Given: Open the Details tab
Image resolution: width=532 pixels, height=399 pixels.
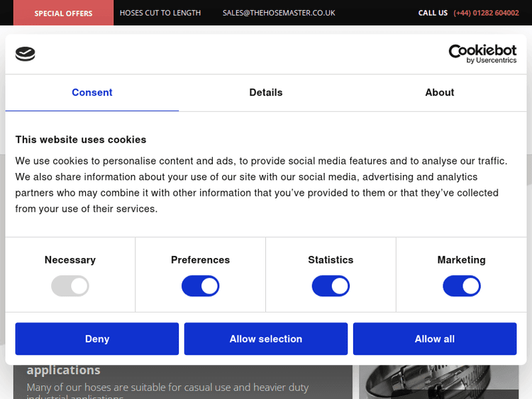Looking at the screenshot, I should [x=266, y=93].
